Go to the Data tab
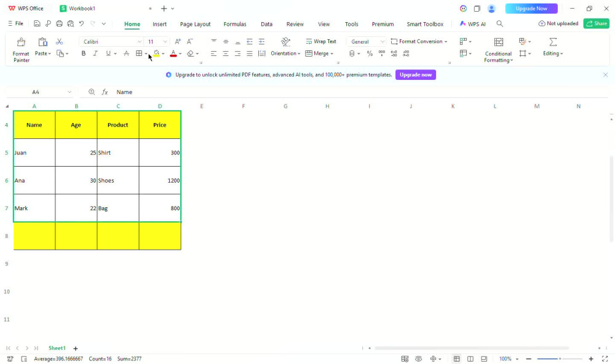 pos(267,24)
